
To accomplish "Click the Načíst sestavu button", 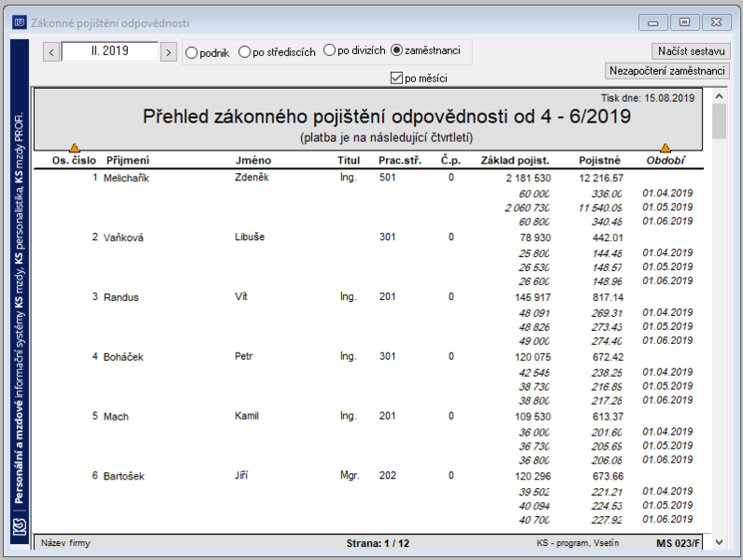I will coord(691,51).
